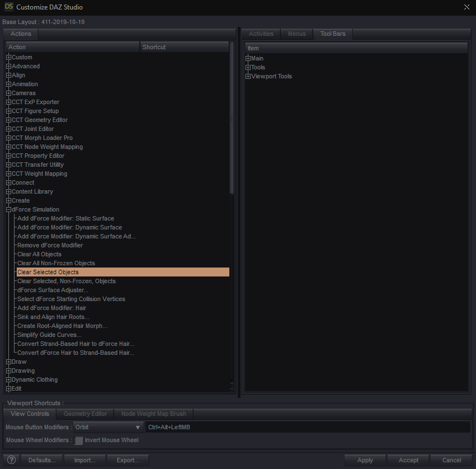Select dForce Surface Adjuster... action

53,290
